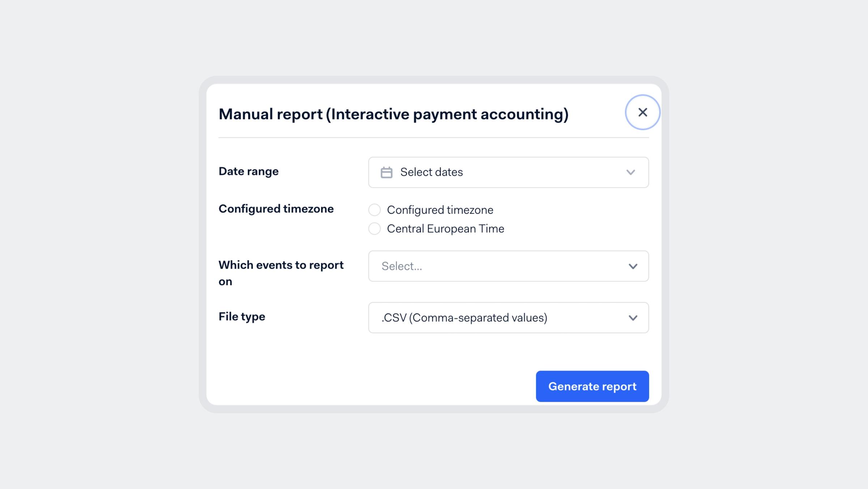Click the chevron on the File type dropdown
The height and width of the screenshot is (489, 868).
tap(633, 318)
